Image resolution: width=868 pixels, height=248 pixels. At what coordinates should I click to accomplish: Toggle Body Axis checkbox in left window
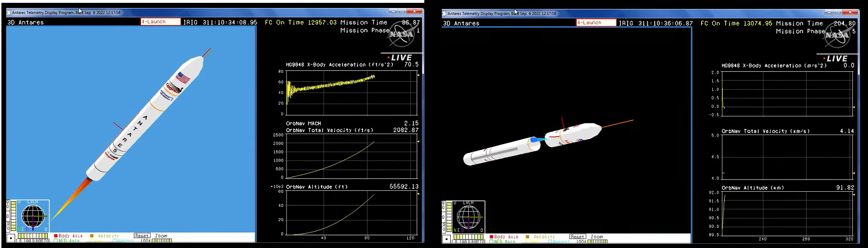pyautogui.click(x=56, y=236)
